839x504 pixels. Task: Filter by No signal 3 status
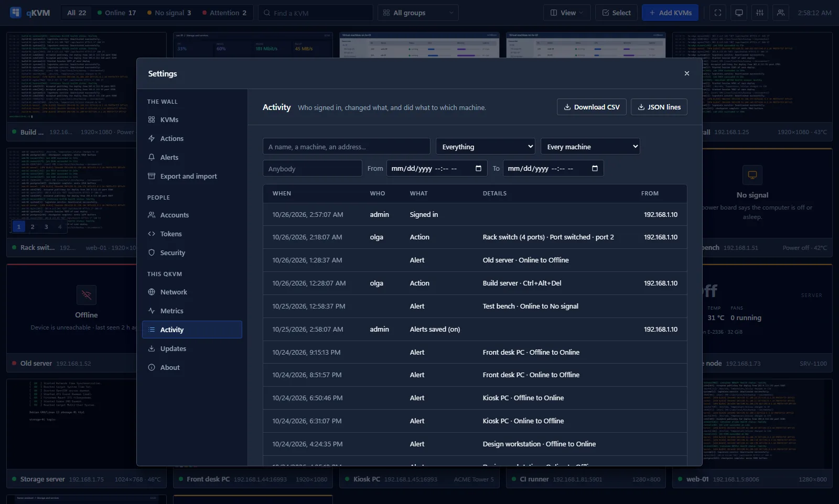169,13
